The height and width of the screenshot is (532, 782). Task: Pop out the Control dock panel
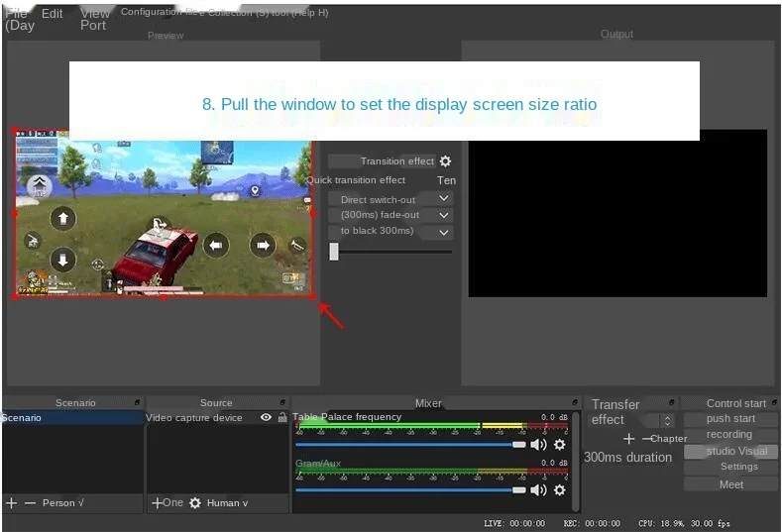click(x=774, y=402)
